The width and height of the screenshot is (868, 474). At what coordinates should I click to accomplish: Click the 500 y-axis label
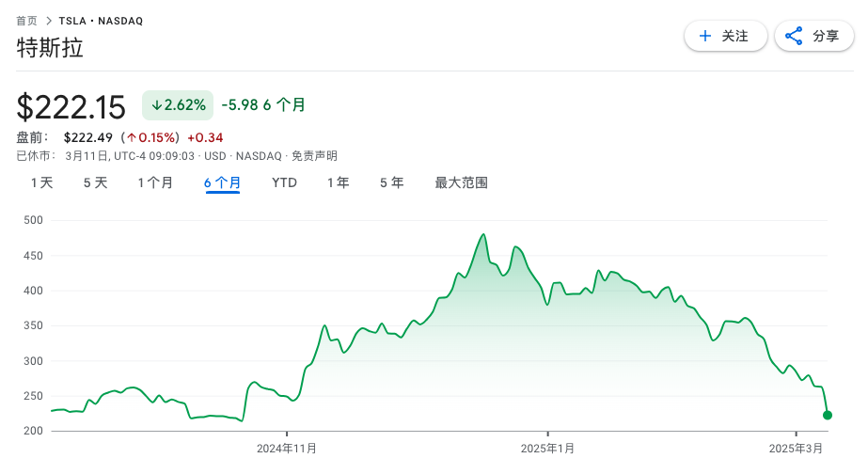click(33, 220)
